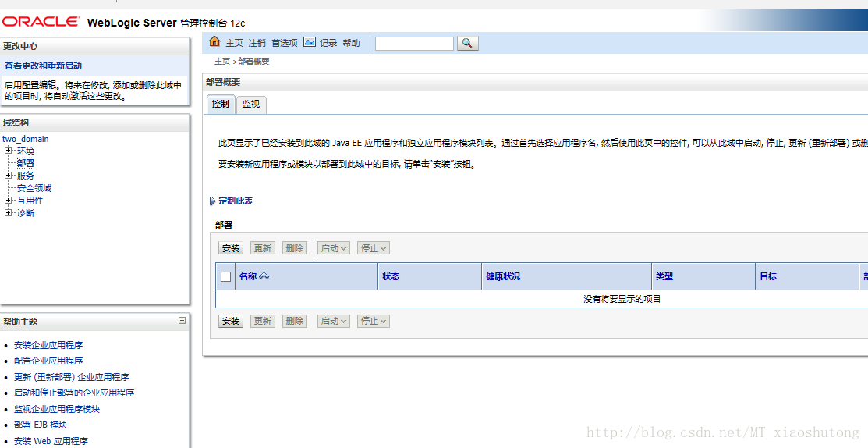Switch to the 监视 tab
The height and width of the screenshot is (448, 868).
251,104
